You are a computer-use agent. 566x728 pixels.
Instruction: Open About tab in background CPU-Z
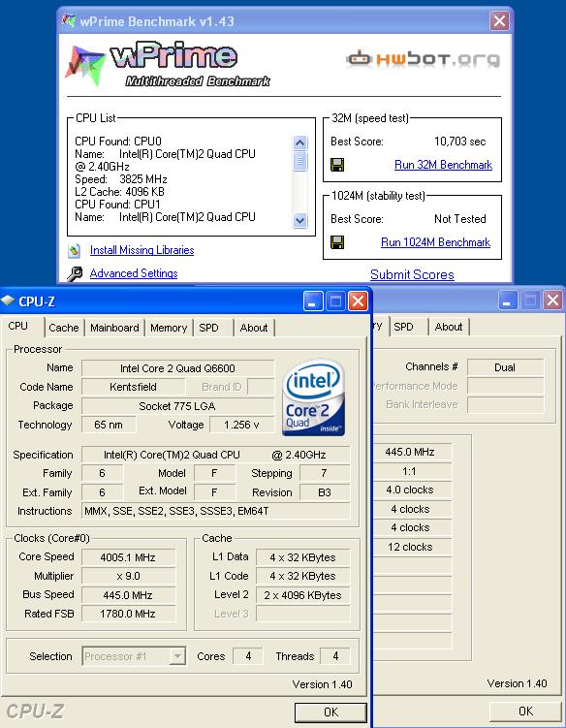click(x=449, y=327)
